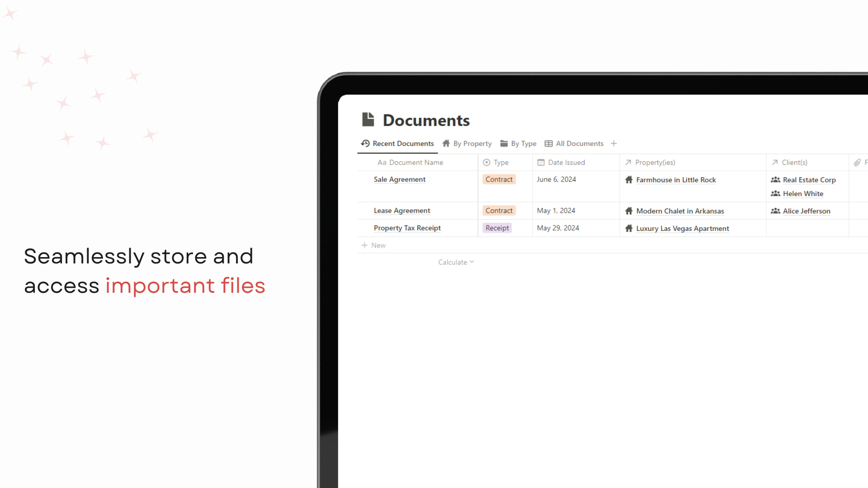
Task: Click the Date Issued column header
Action: click(576, 162)
